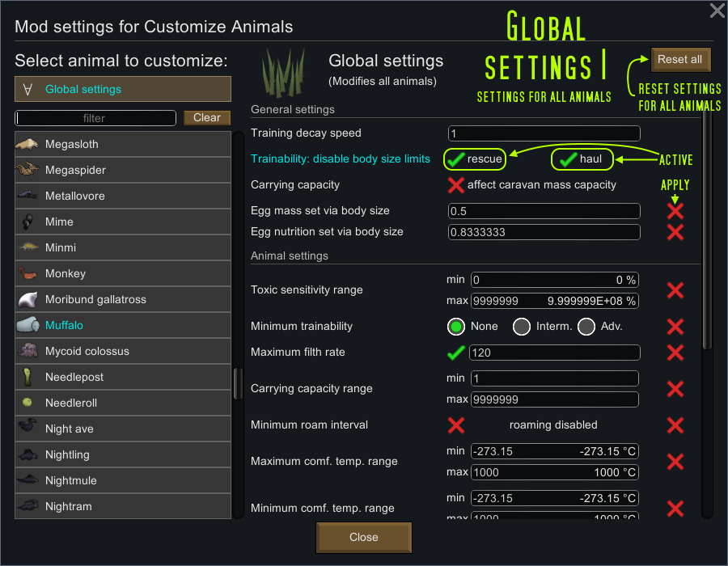
Task: Enable affect caravan mass capacity
Action: pos(456,184)
